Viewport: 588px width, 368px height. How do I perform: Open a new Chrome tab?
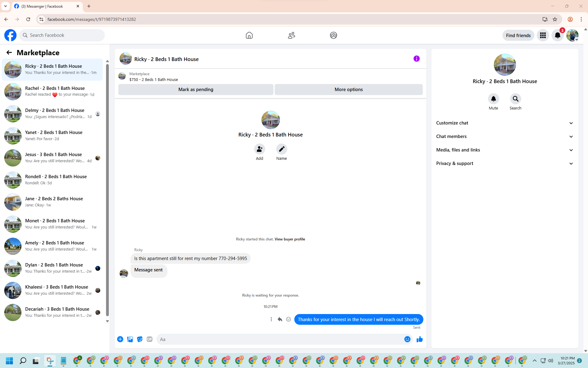click(x=89, y=6)
